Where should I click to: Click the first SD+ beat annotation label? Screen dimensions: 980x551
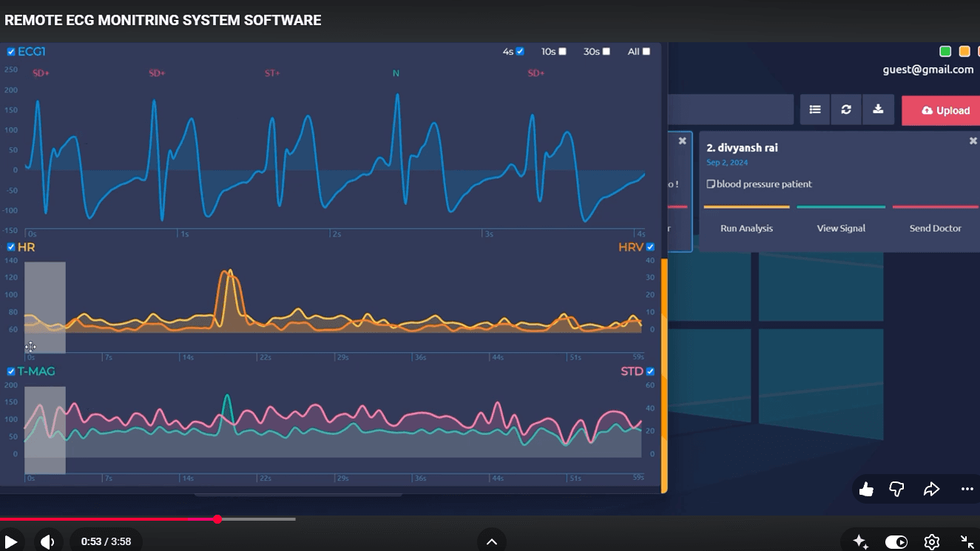click(41, 73)
